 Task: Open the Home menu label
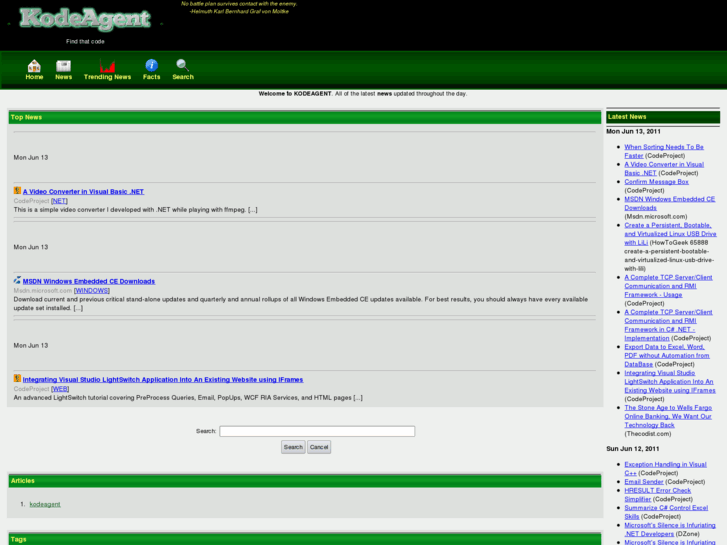[34, 77]
